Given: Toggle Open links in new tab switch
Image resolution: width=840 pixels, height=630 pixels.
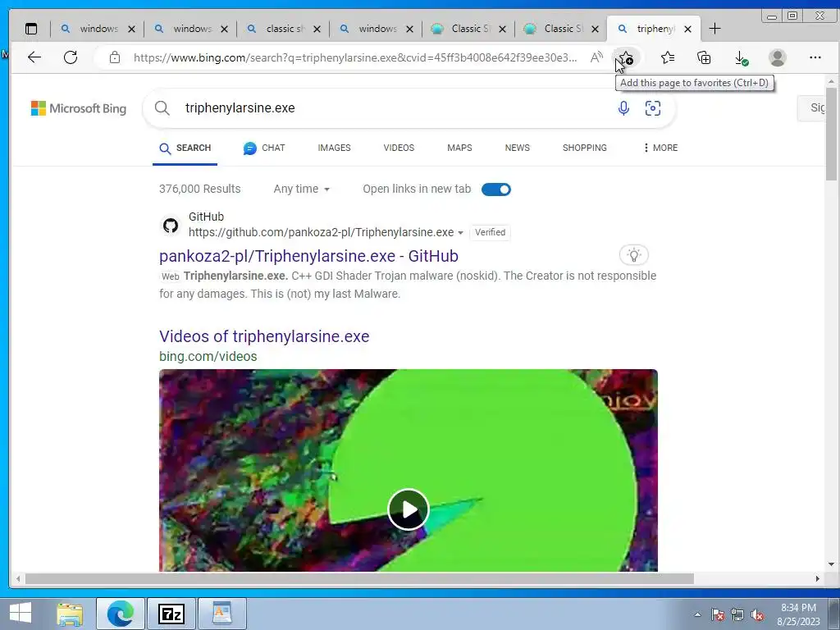Looking at the screenshot, I should pos(496,189).
